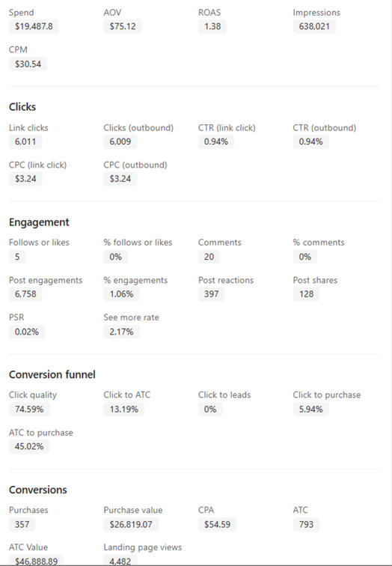This screenshot has height=566, width=392.
Task: Click the CPA value $54.59
Action: tap(217, 524)
